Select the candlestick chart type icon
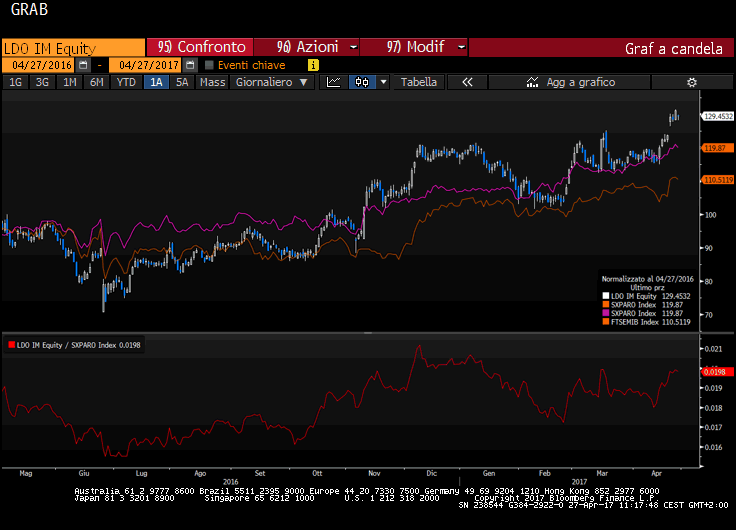The height and width of the screenshot is (530, 736). click(362, 82)
